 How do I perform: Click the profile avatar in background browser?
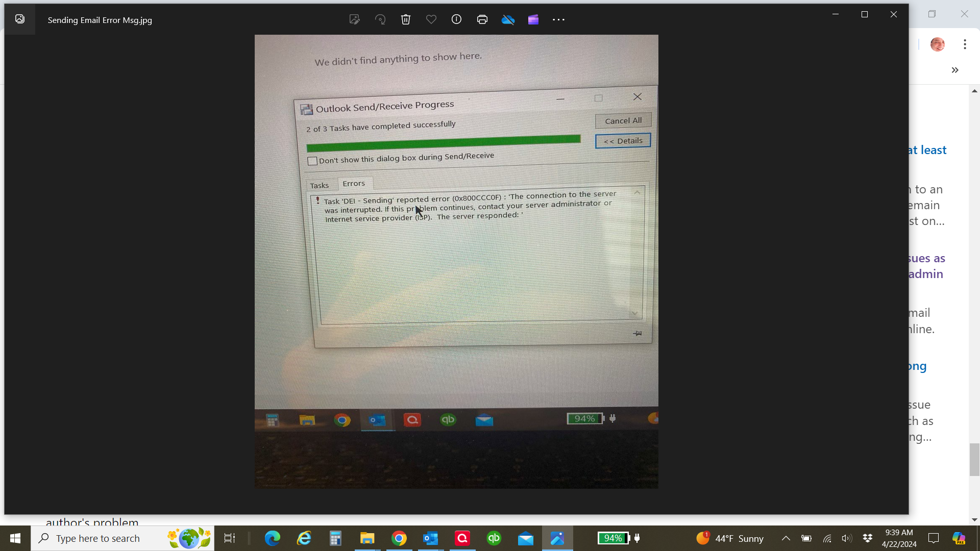pos(938,44)
